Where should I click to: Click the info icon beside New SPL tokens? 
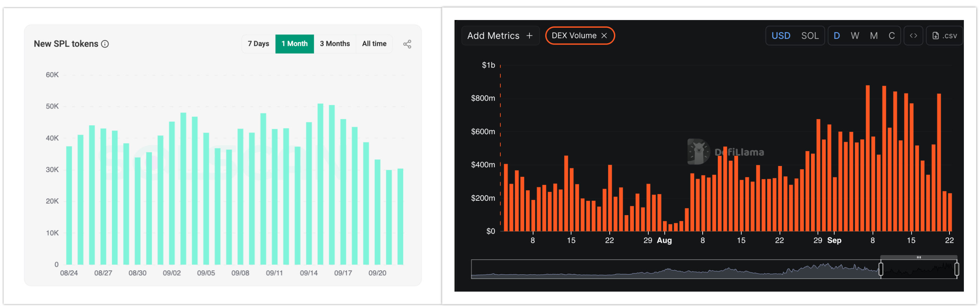point(105,44)
